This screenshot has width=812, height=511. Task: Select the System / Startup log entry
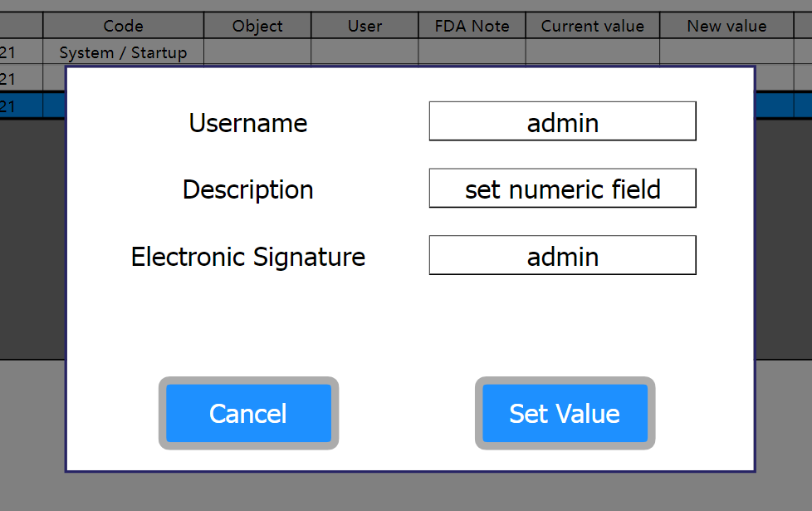point(123,52)
